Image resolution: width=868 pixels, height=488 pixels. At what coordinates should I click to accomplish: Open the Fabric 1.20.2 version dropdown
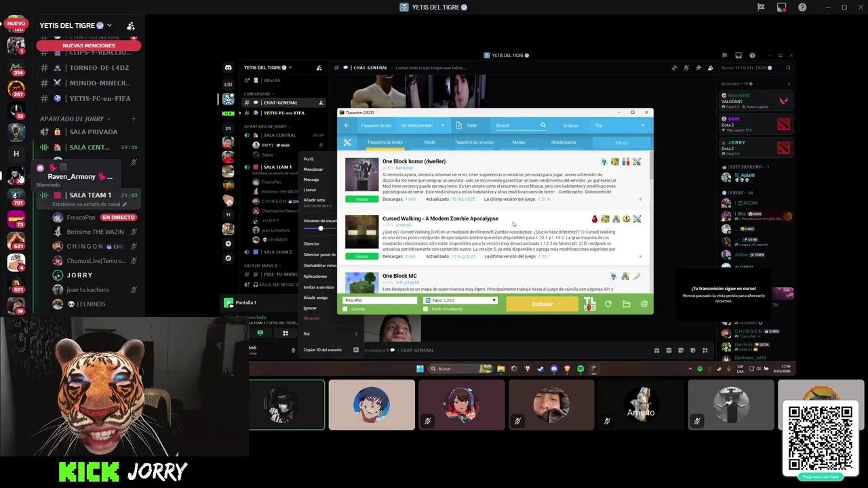[x=460, y=300]
